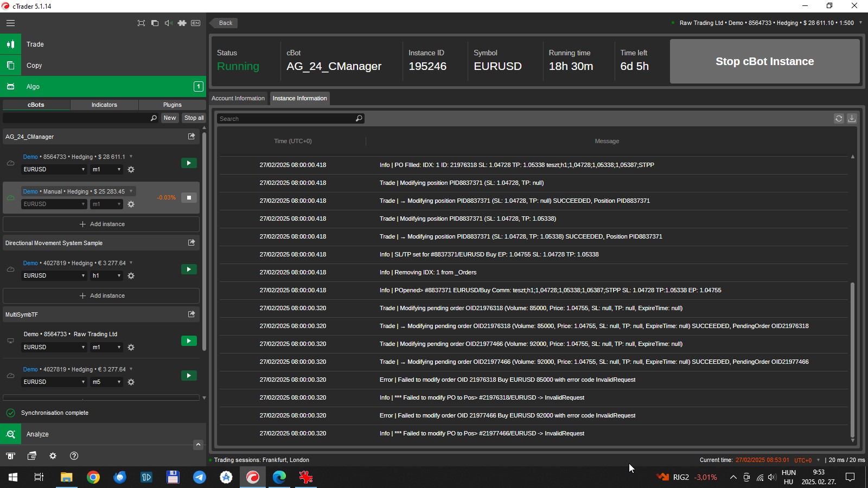Click the detach window icon in top toolbar
The width and height of the screenshot is (868, 488).
(155, 23)
